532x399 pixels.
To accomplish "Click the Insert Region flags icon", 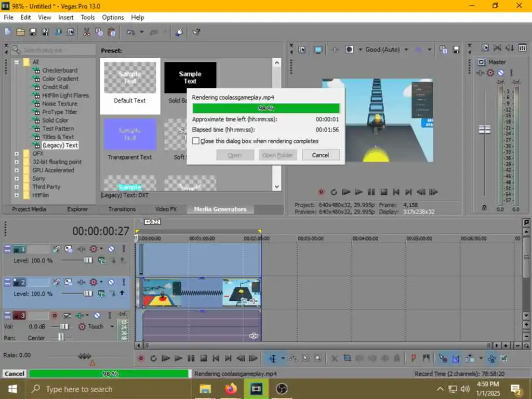I will 426,358.
